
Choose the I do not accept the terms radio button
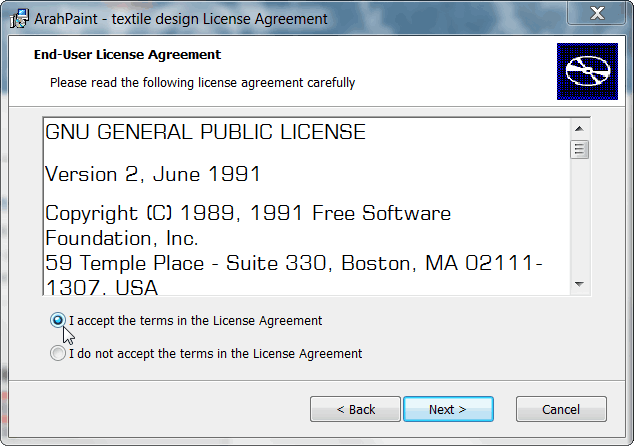[x=57, y=353]
